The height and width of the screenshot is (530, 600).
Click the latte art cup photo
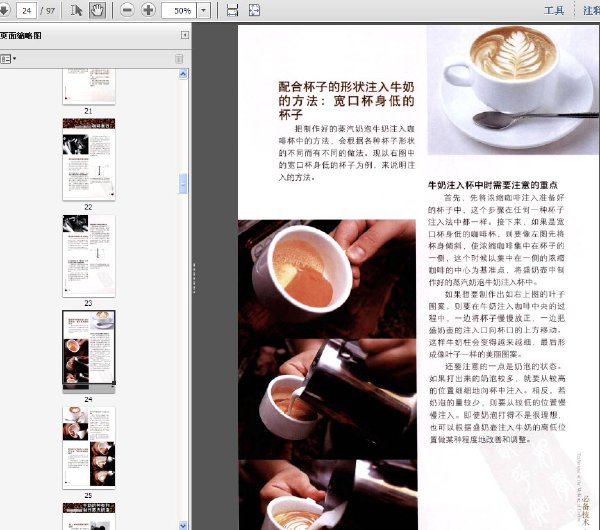click(x=512, y=90)
